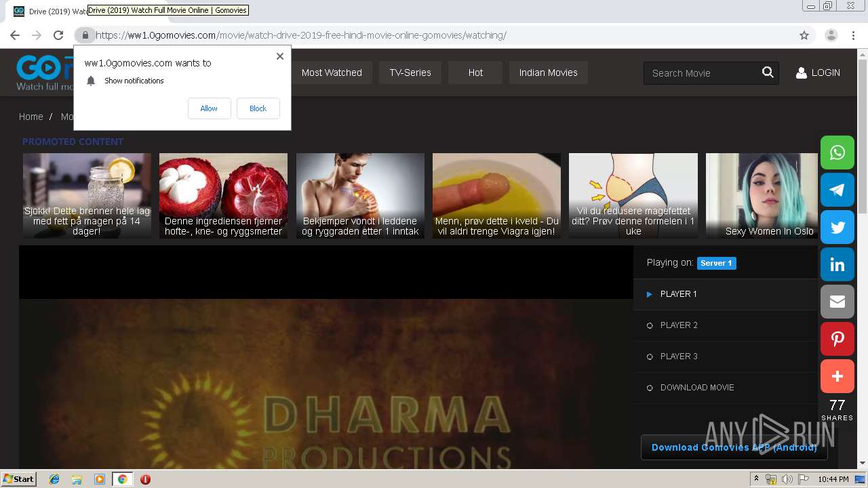Screen dimensions: 868x488
Task: Open the Windows Start button
Action: tap(19, 479)
